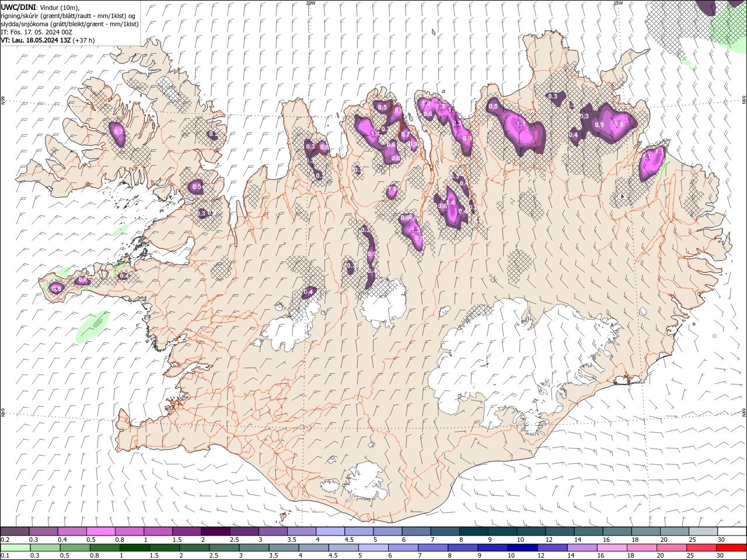
Task: Click the 'IT: Fös. 17. 05. 2024 00Z' line
Action: coord(36,32)
